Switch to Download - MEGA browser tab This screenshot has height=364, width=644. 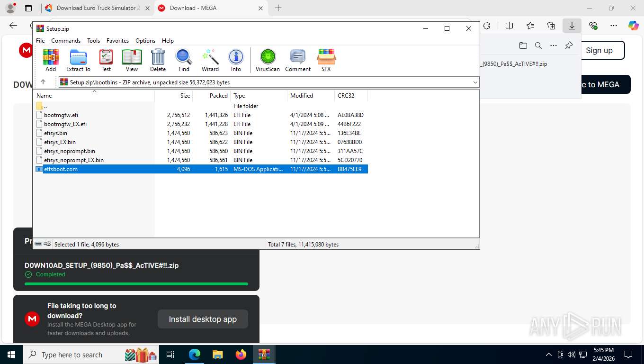211,8
